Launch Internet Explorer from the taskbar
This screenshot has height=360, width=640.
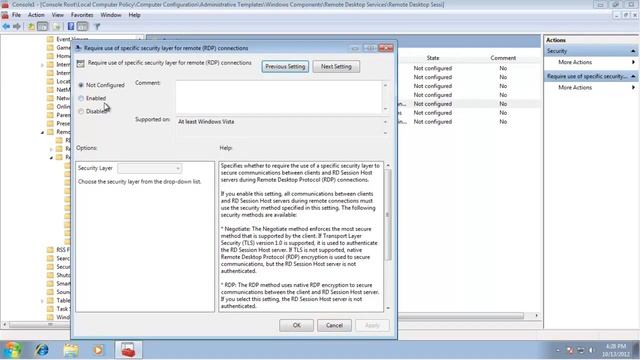click(42, 350)
